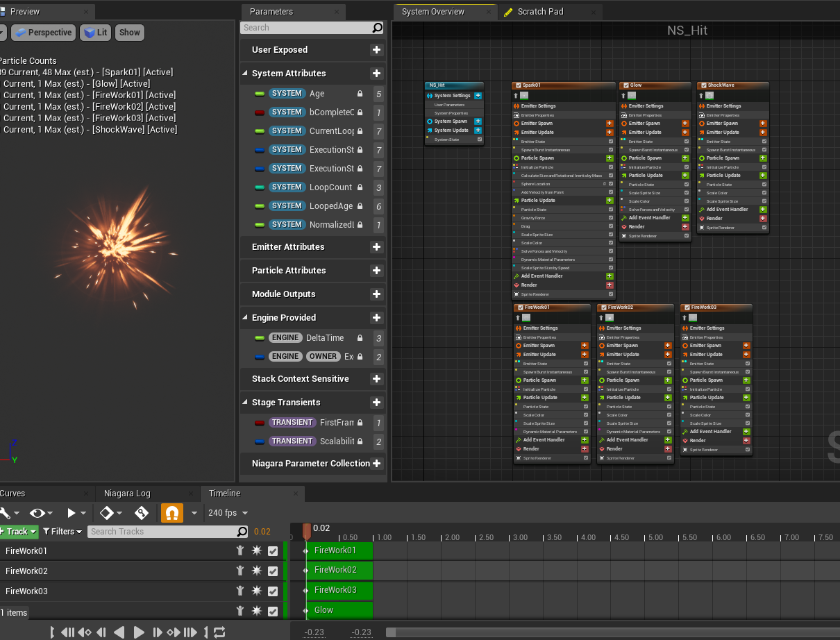840x640 pixels.
Task: Open the Filters dropdown in timeline
Action: pos(62,532)
